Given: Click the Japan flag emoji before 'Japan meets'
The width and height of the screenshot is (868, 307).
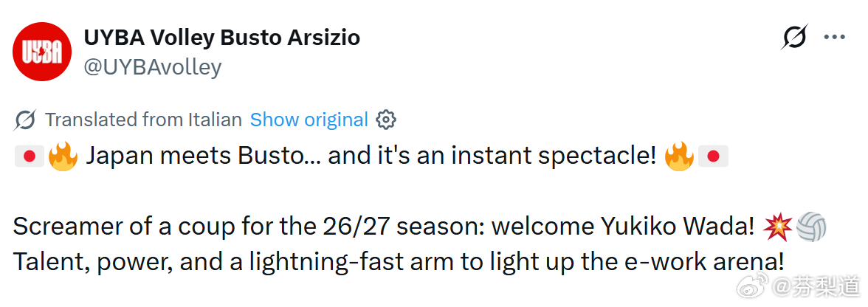Looking at the screenshot, I should coord(28,156).
